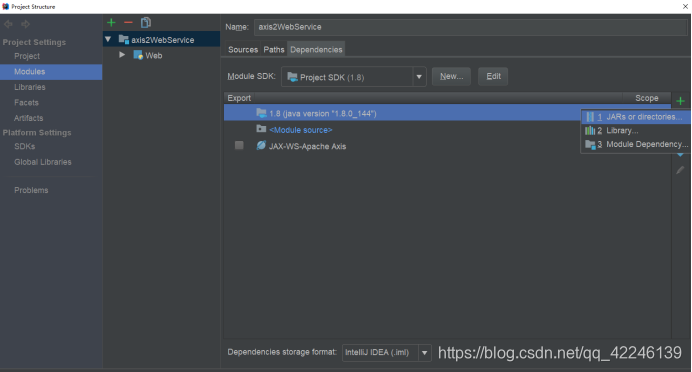The width and height of the screenshot is (692, 372).
Task: Click the Module source folder icon
Action: pos(261,129)
